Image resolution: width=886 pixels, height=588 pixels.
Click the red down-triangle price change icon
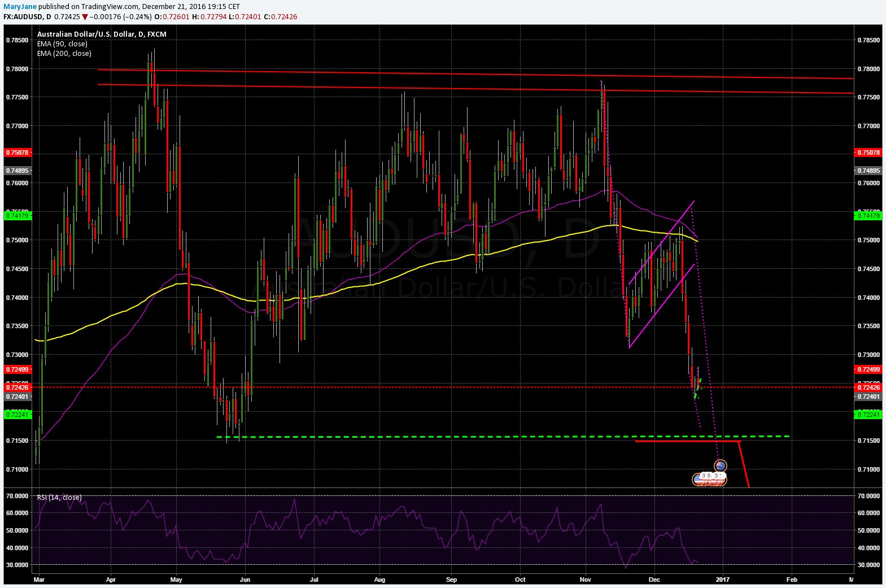[x=85, y=17]
